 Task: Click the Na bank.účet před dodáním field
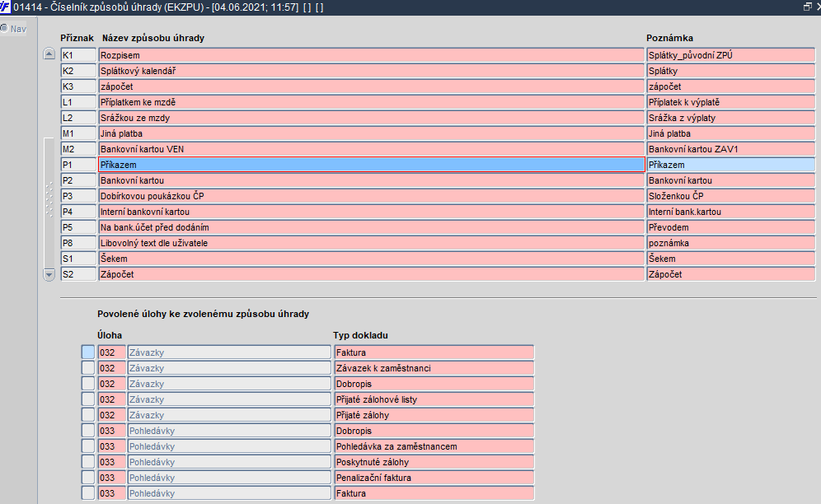pos(371,227)
